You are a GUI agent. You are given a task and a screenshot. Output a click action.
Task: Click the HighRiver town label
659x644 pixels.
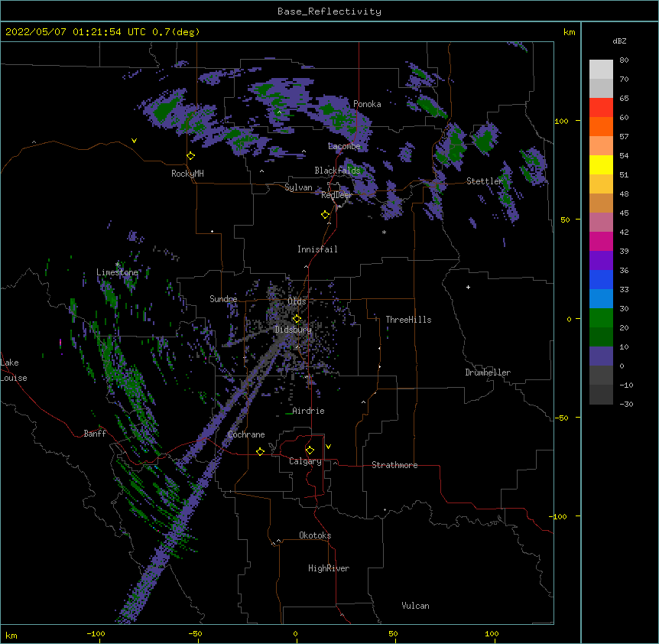click(x=329, y=568)
